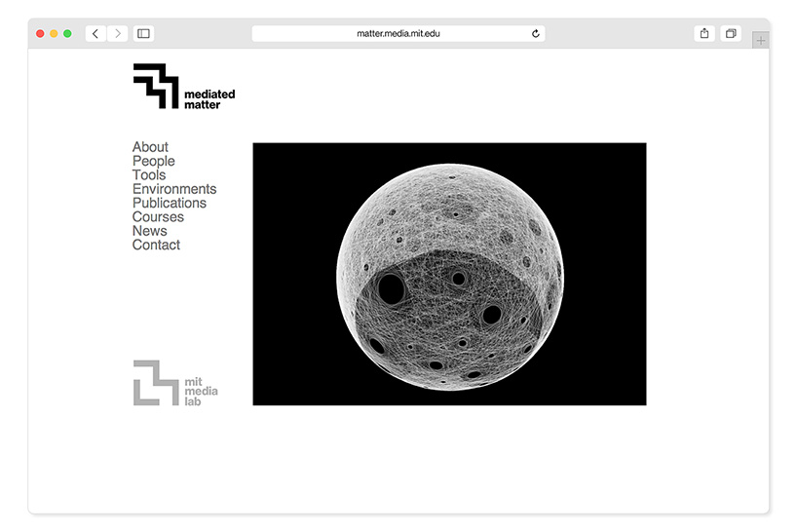Open the Courses link
Image resolution: width=797 pixels, height=532 pixels.
tap(158, 217)
